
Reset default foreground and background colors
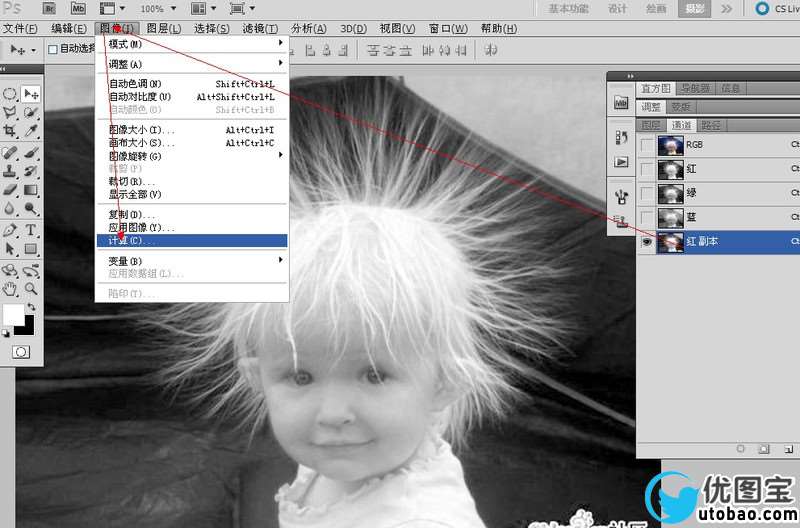tap(6, 333)
